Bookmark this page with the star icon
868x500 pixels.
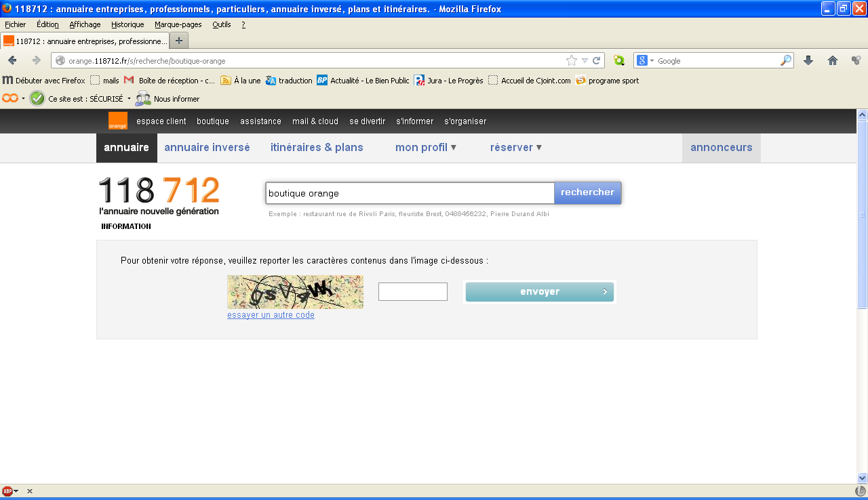(572, 60)
